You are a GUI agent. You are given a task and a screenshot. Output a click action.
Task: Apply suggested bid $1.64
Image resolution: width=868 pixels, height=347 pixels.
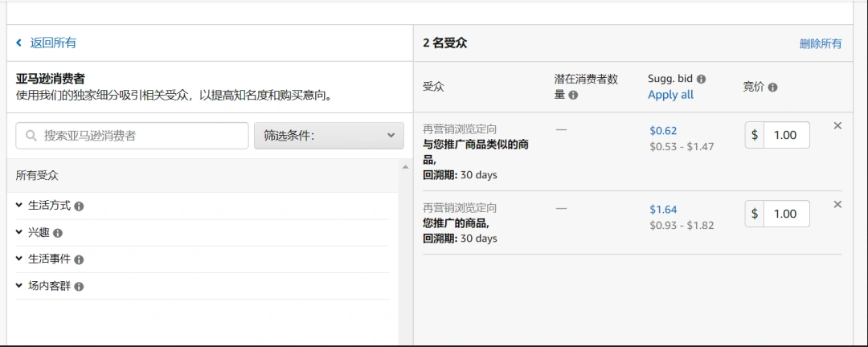tap(663, 209)
